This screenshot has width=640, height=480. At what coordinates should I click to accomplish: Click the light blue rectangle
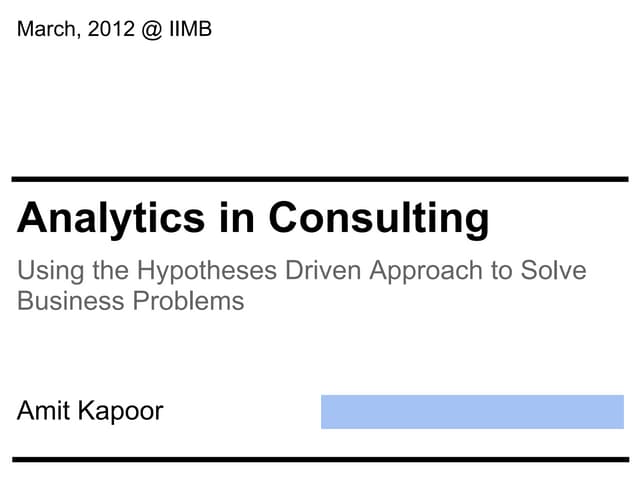coord(472,411)
